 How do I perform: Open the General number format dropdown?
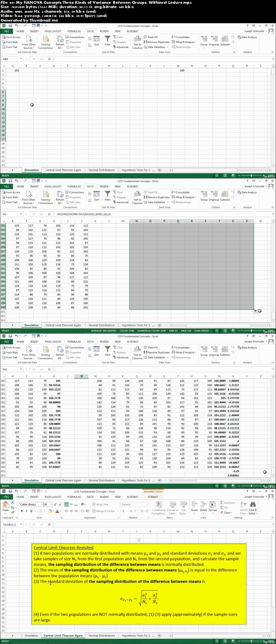click(147, 504)
